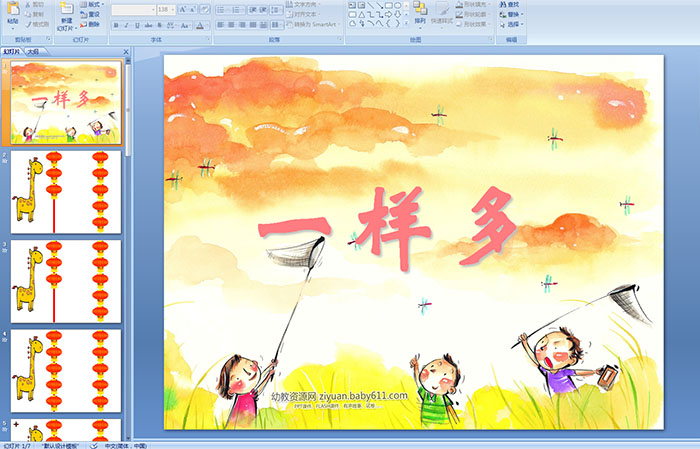Insert a text box from the shapes gallery
This screenshot has width=700, height=449.
click(x=352, y=5)
